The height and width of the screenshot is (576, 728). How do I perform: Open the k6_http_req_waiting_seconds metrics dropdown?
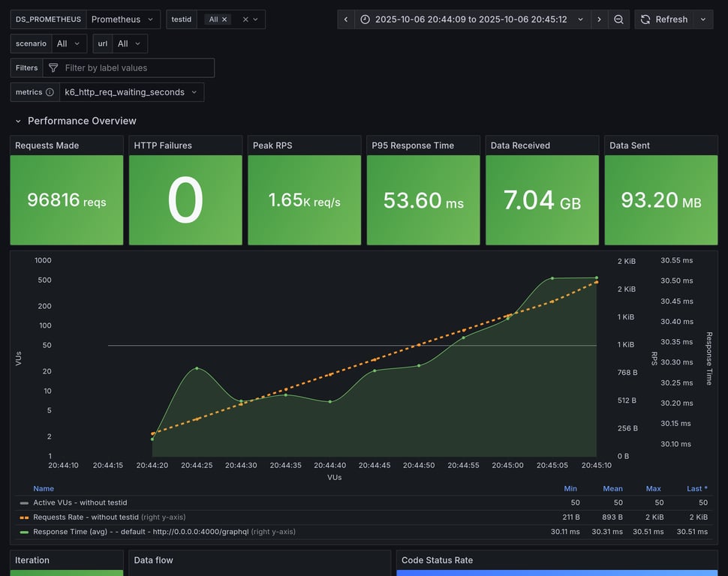pos(131,92)
